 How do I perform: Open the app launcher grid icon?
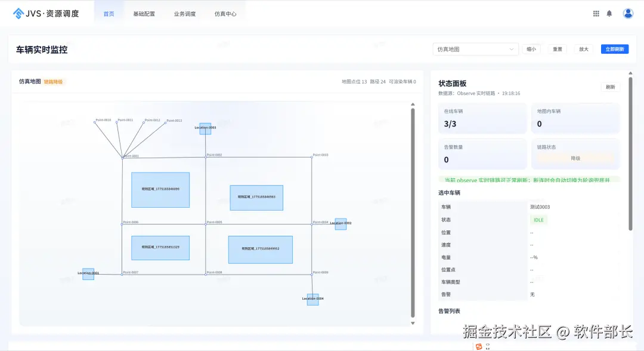point(596,13)
